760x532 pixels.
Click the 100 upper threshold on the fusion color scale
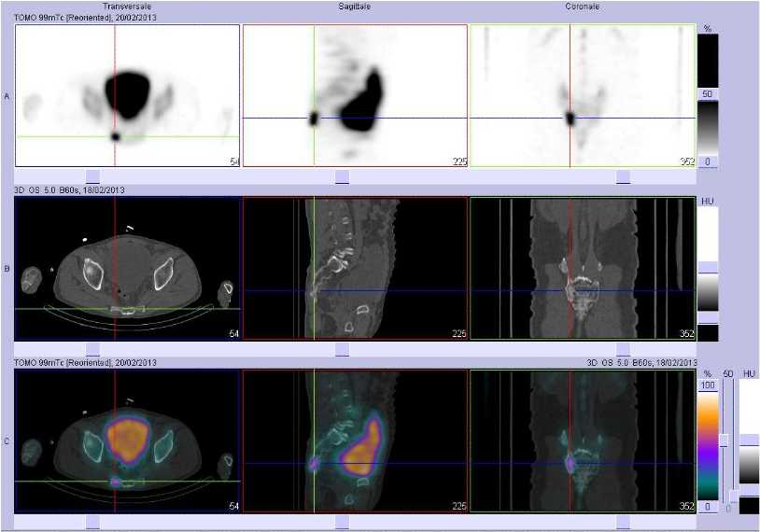[708, 385]
